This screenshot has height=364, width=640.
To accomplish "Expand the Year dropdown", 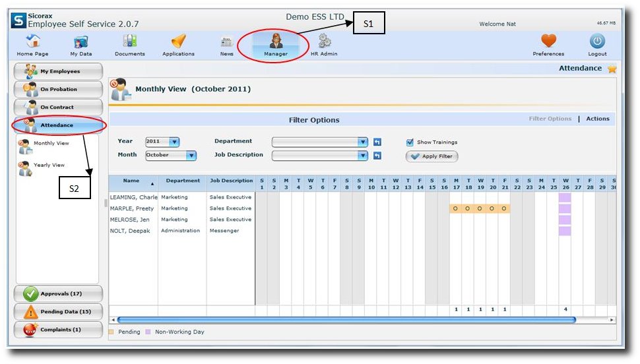I will pyautogui.click(x=174, y=142).
